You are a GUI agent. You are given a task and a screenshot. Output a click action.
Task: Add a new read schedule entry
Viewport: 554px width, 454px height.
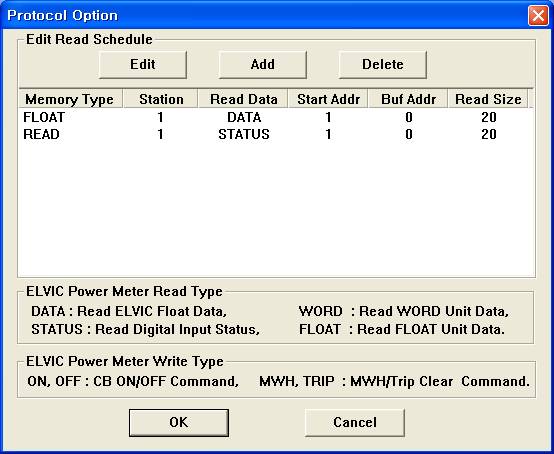pos(263,65)
